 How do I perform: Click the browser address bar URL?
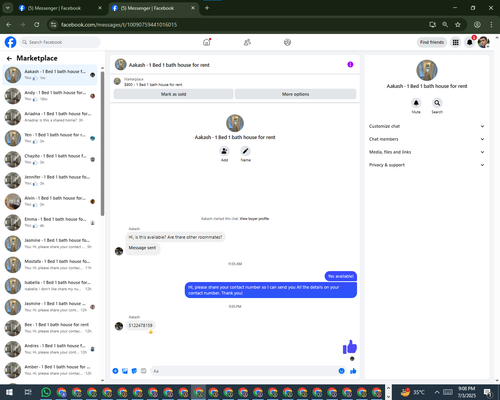pos(119,25)
